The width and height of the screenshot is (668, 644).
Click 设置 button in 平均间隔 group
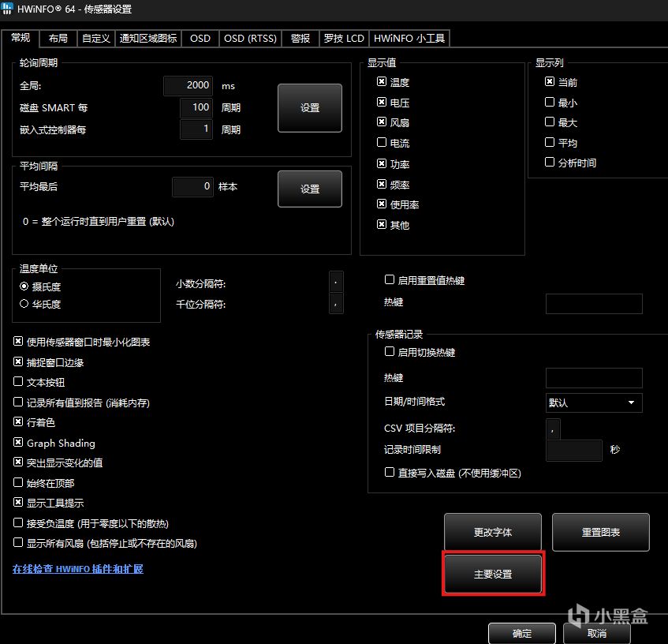pyautogui.click(x=310, y=189)
